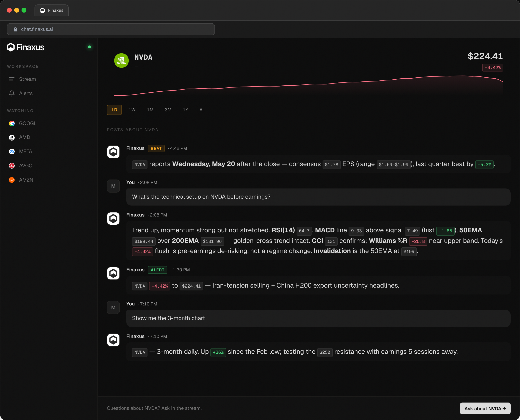
Task: Switch chart to 1Y range
Action: click(185, 110)
